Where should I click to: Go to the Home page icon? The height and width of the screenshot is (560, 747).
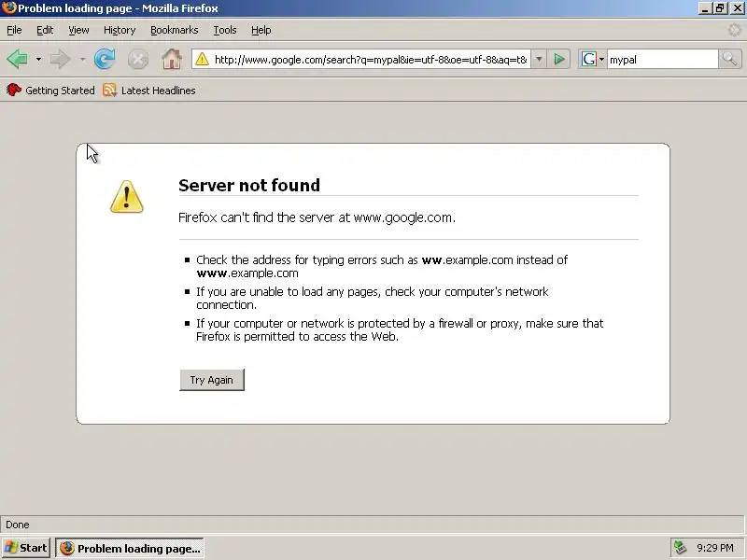click(172, 59)
